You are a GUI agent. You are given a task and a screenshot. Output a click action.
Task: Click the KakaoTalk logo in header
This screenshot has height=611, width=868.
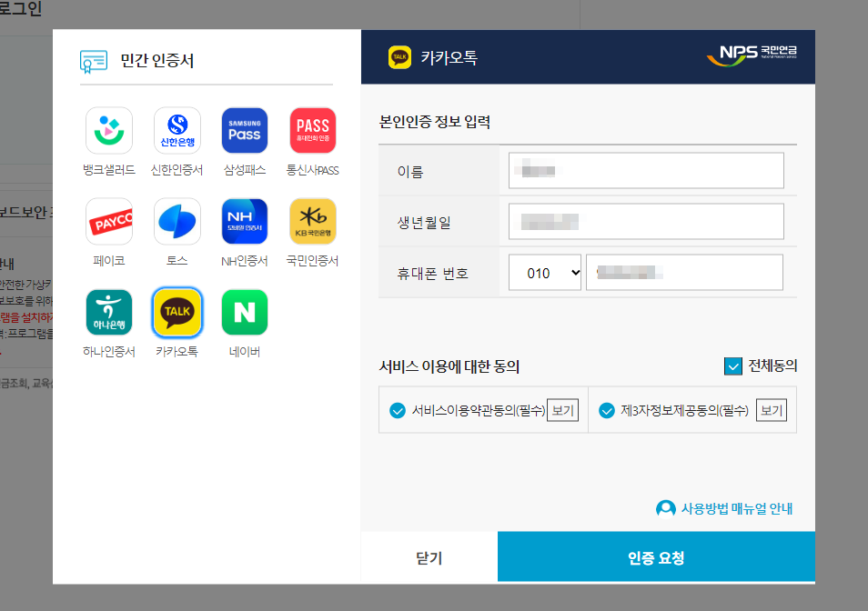pyautogui.click(x=399, y=57)
